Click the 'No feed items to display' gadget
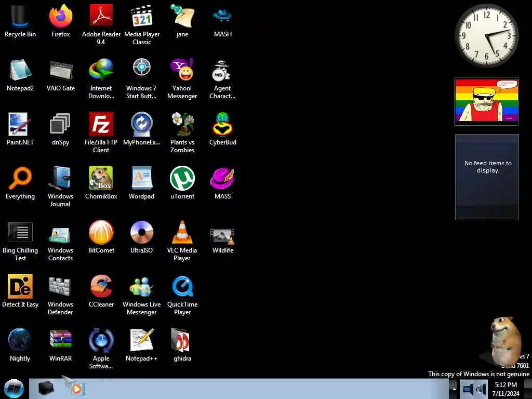 tap(487, 177)
